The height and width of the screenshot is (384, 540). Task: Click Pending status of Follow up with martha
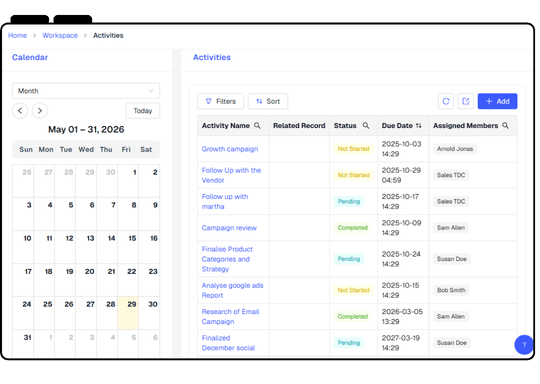(x=349, y=201)
